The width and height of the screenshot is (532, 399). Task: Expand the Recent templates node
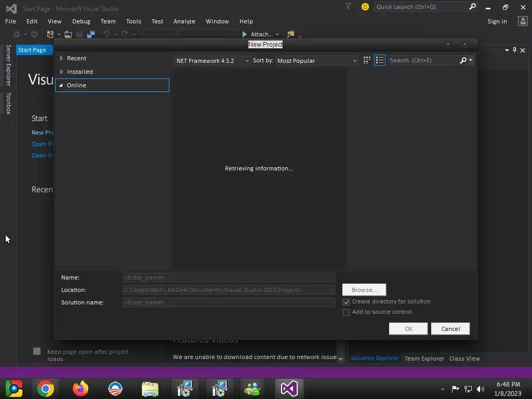click(61, 58)
